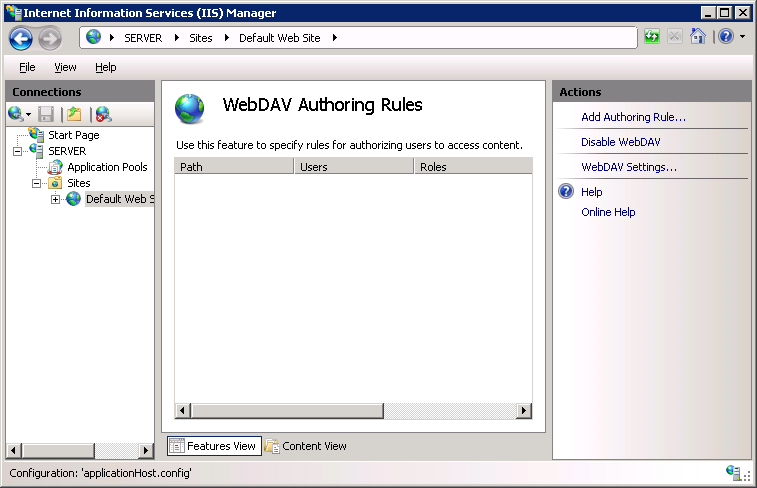Click the save floppy disk icon in Connections
757x488 pixels.
[x=46, y=114]
